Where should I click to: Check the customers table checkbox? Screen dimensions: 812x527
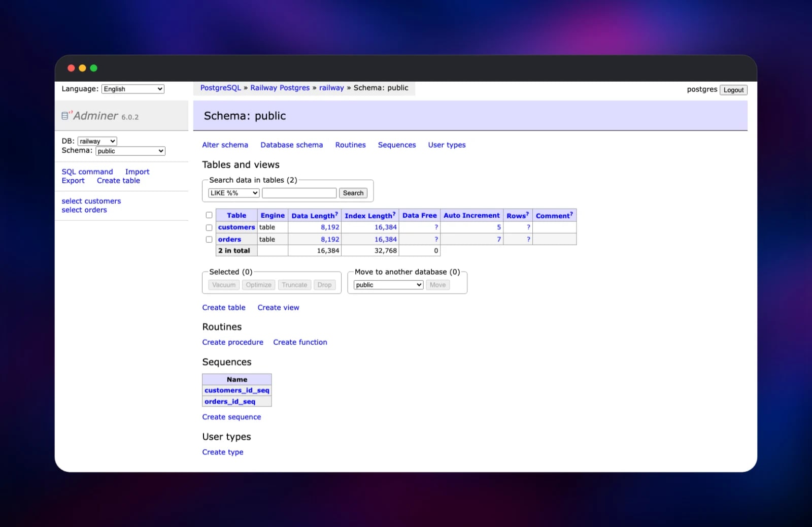click(x=209, y=227)
